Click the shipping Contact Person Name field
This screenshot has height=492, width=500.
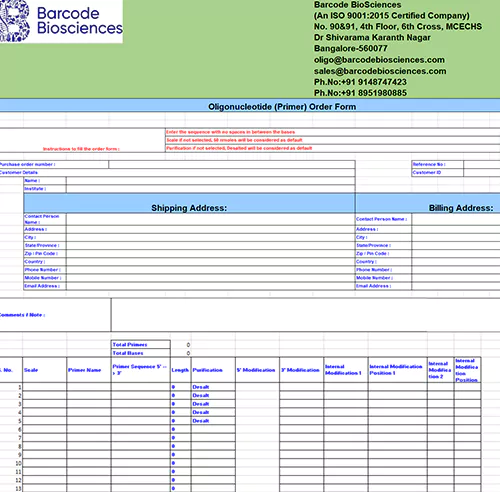pos(211,219)
